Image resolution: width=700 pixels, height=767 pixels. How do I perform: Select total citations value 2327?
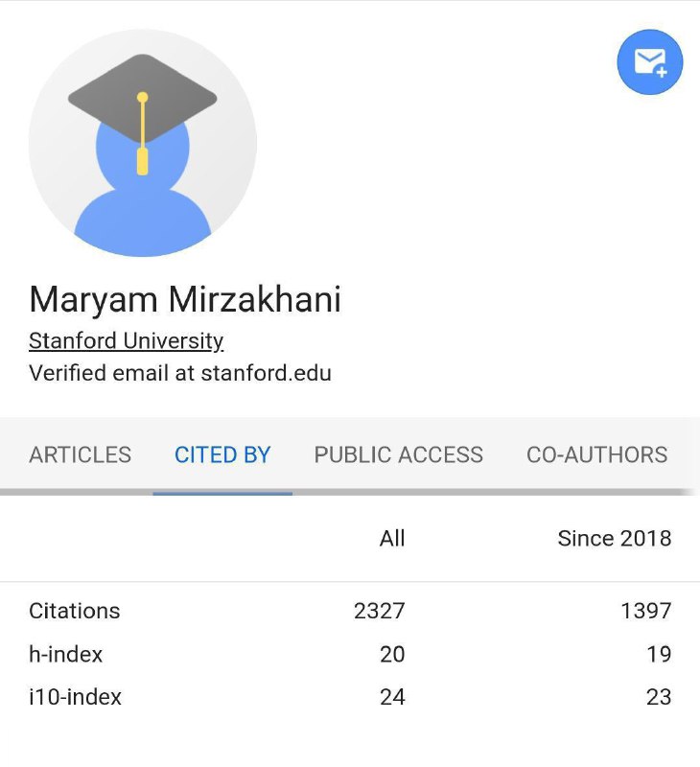tap(380, 611)
